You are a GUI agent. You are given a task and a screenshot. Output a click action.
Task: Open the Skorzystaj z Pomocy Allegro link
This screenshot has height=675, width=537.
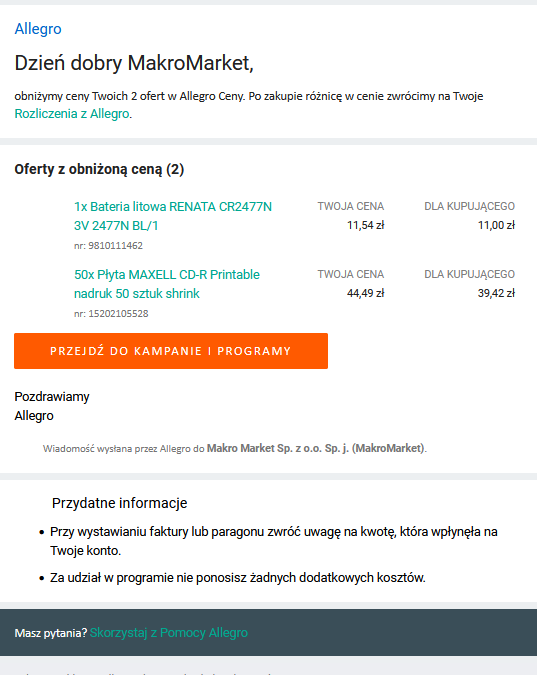tap(169, 633)
